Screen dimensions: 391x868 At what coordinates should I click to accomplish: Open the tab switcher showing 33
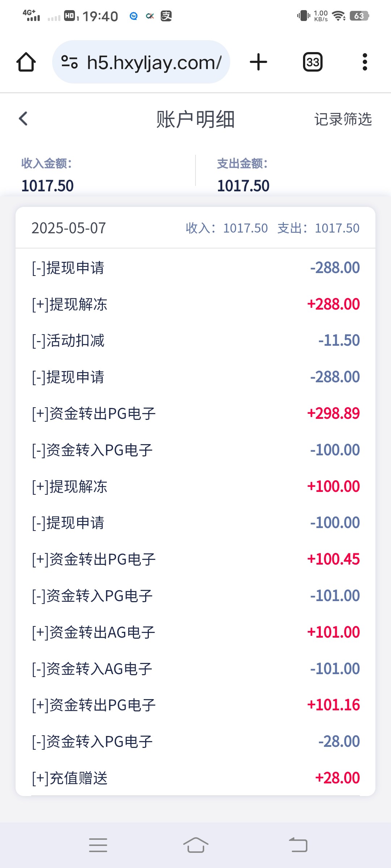(x=313, y=62)
